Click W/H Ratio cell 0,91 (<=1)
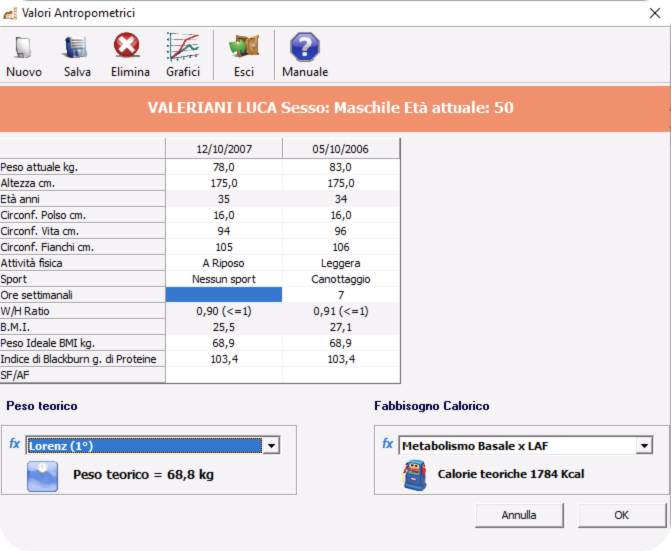Image resolution: width=671 pixels, height=551 pixels. pyautogui.click(x=341, y=311)
